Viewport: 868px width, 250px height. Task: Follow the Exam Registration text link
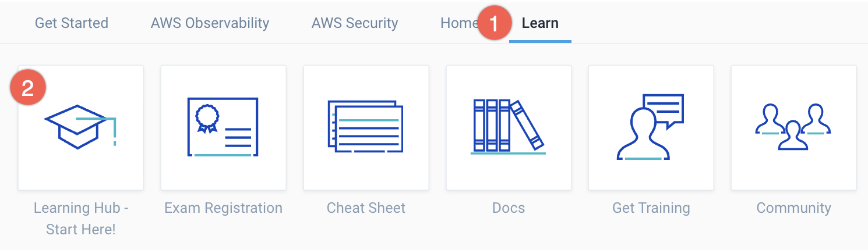point(223,208)
